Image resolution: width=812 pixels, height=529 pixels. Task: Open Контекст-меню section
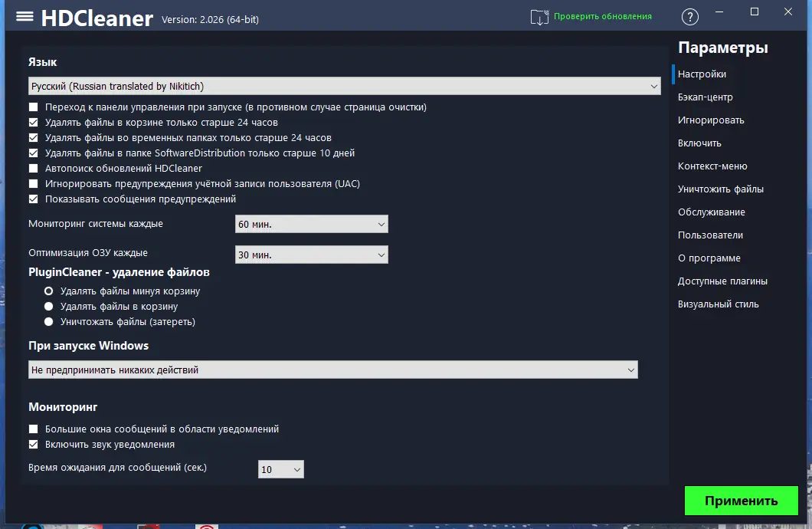[712, 166]
